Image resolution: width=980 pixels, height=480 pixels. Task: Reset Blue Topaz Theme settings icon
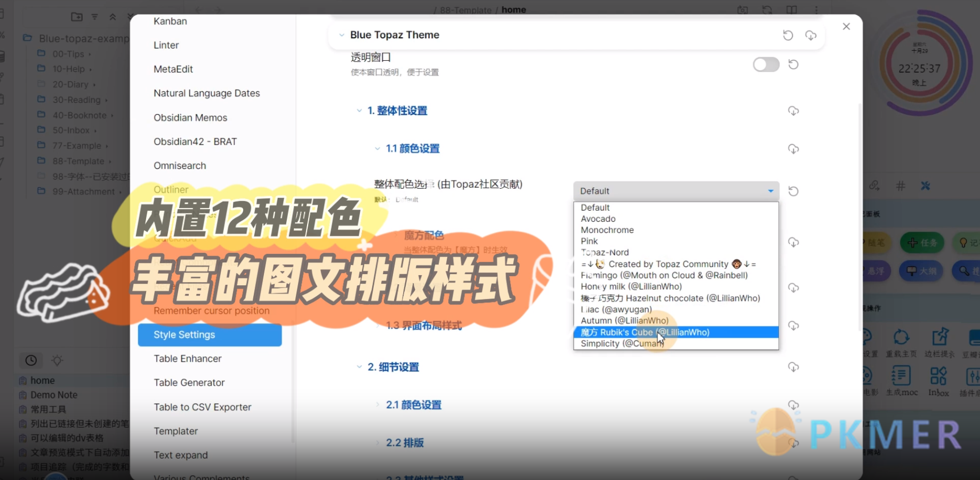(x=788, y=35)
